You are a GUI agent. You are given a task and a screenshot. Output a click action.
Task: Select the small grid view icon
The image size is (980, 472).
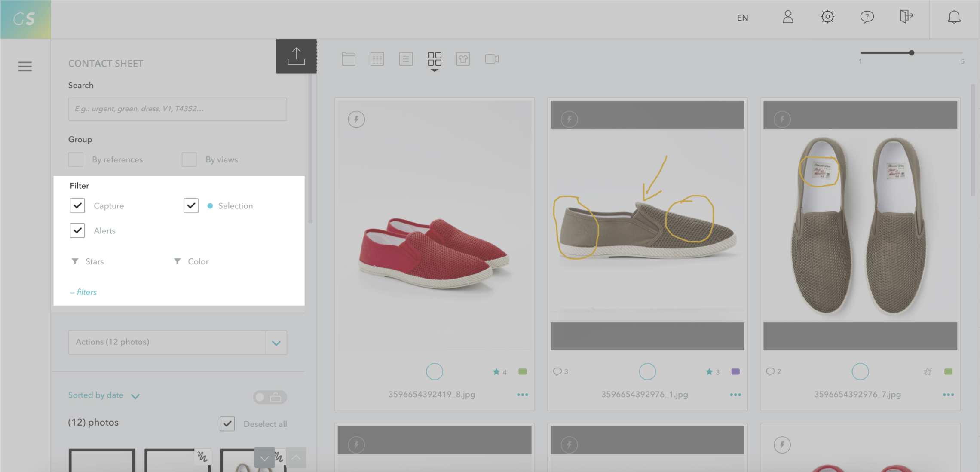click(377, 59)
